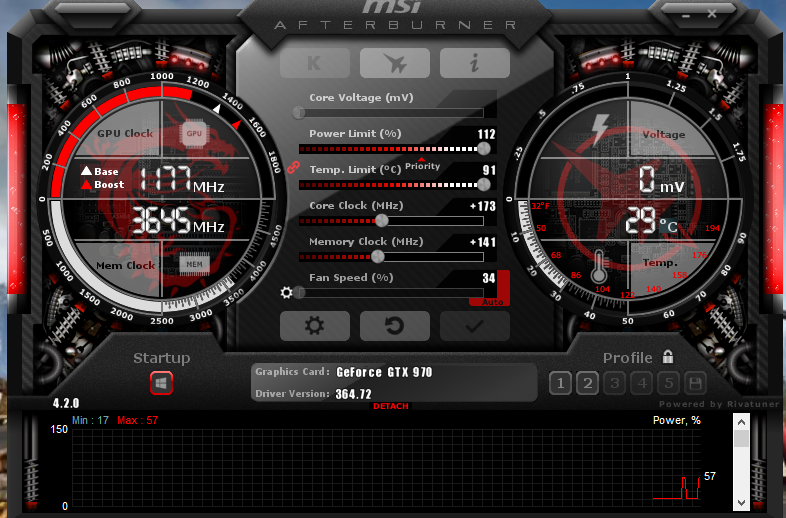Click the MEM chip icon in the gauge

pos(194,264)
